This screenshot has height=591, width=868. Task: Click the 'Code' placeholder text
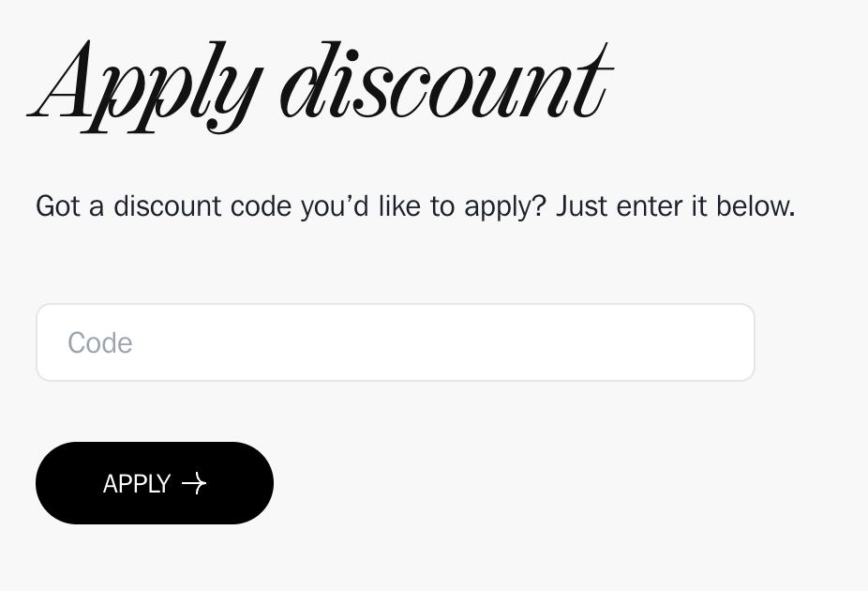(100, 342)
